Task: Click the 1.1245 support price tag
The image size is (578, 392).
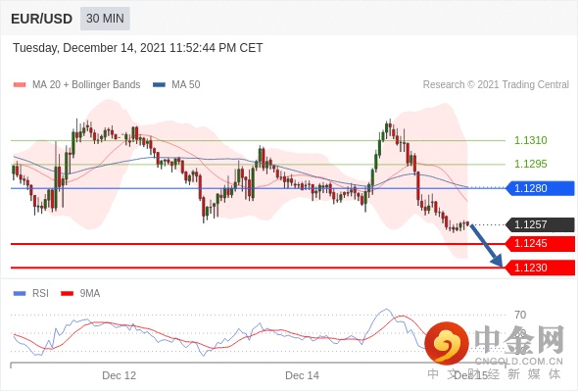Action: pyautogui.click(x=541, y=243)
